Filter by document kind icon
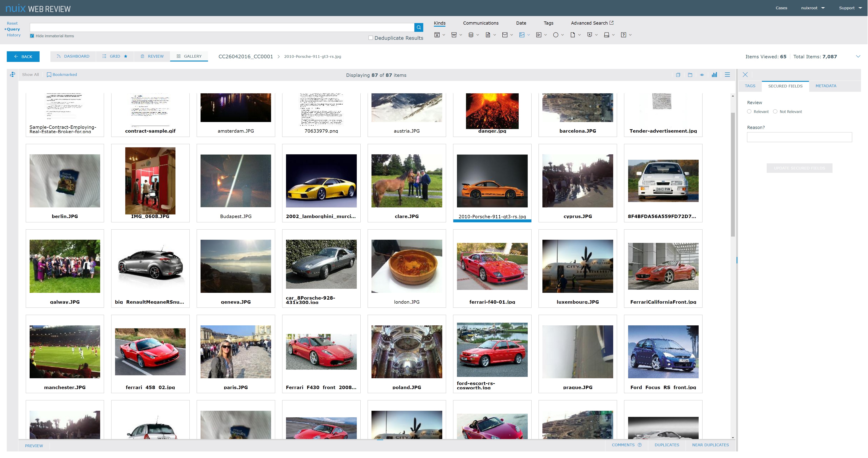 (x=487, y=35)
